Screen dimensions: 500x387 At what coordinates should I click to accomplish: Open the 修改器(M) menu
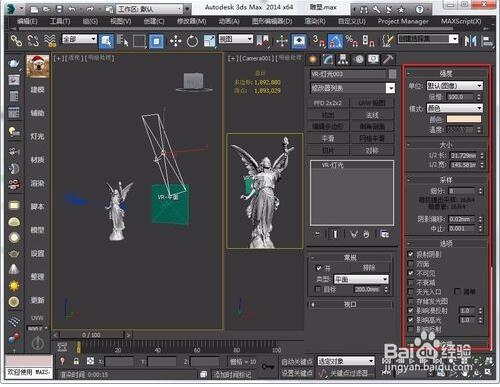pyautogui.click(x=191, y=21)
